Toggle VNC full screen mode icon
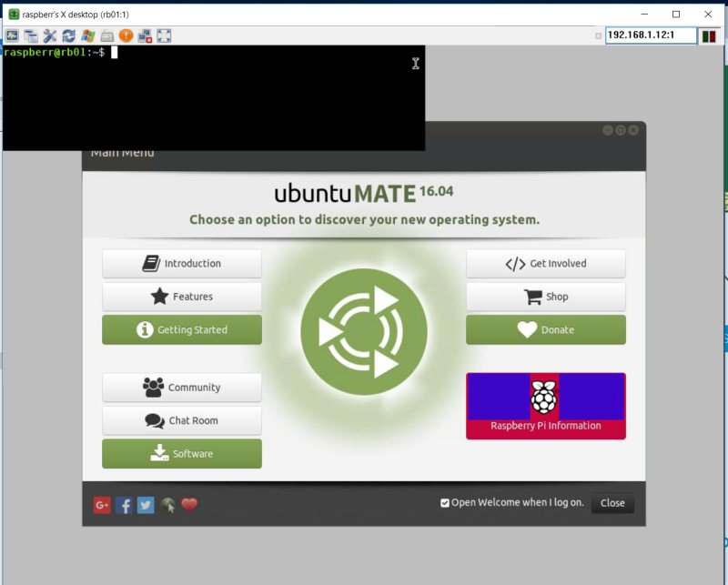Screen dimensions: 728x585 [165, 35]
